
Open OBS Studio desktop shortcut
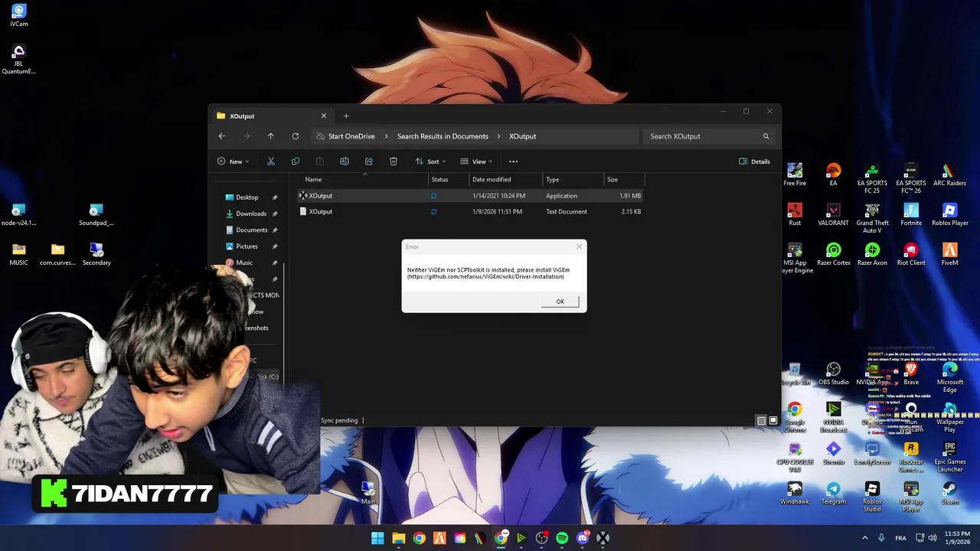point(833,373)
